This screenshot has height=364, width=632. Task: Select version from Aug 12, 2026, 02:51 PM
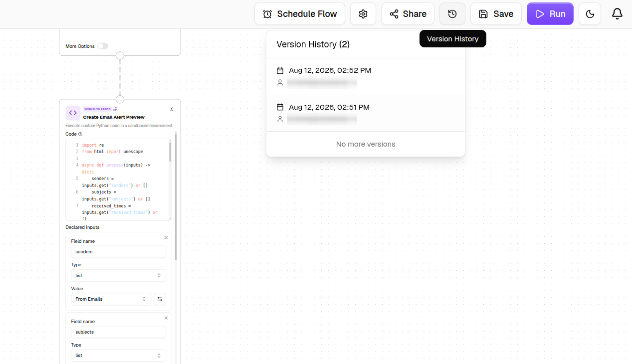coord(366,113)
